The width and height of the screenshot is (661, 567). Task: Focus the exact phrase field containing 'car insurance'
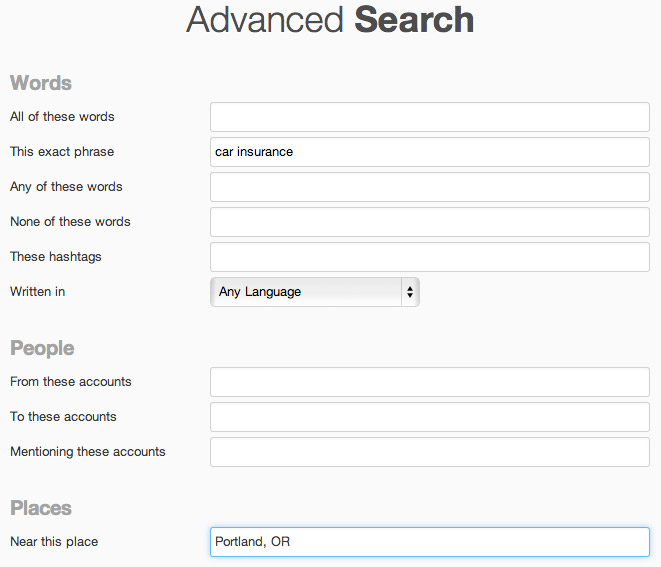tap(430, 152)
